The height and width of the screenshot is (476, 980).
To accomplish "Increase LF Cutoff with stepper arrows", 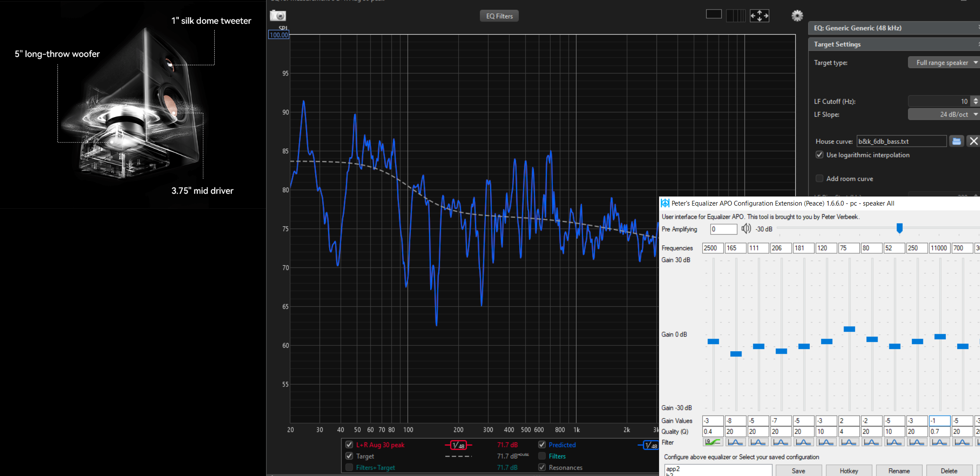I will pyautogui.click(x=975, y=99).
